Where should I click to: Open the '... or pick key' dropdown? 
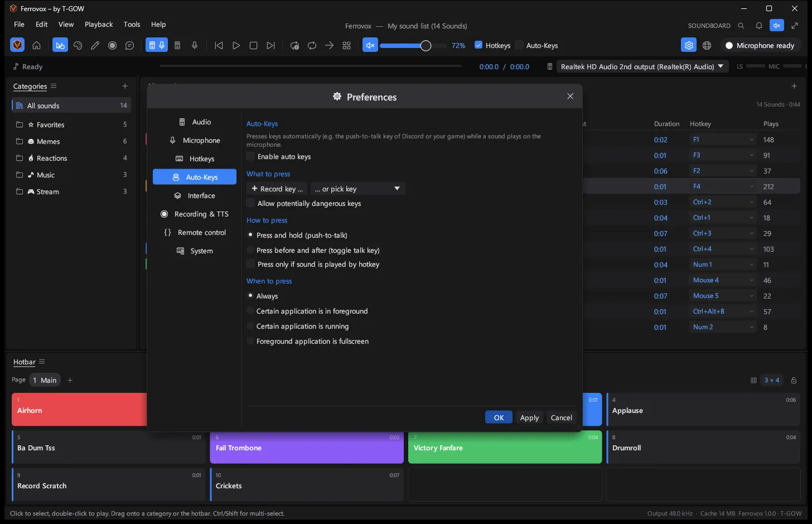coord(357,189)
